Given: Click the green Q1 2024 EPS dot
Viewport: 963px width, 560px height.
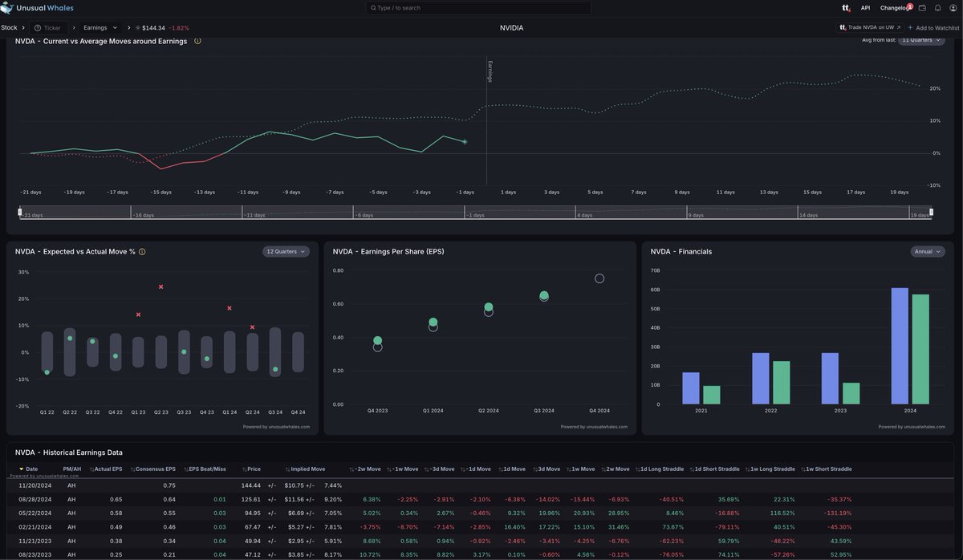Looking at the screenshot, I should tap(433, 323).
